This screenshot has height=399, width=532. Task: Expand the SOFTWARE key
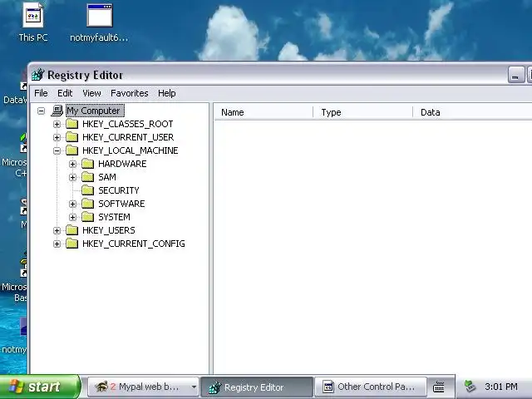click(72, 204)
